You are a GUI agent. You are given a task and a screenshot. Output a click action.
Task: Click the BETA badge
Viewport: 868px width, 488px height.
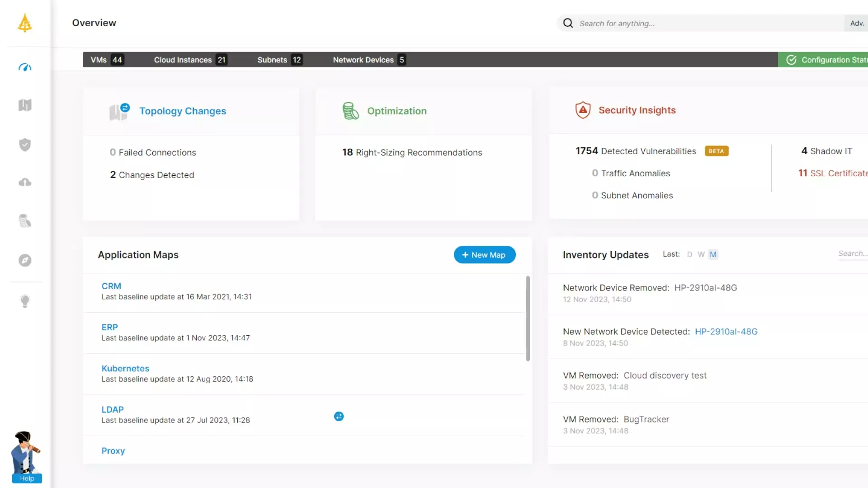point(716,151)
